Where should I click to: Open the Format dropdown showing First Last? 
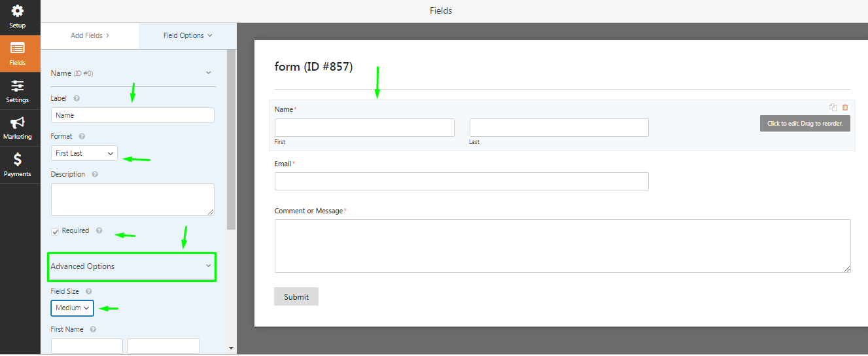[84, 153]
